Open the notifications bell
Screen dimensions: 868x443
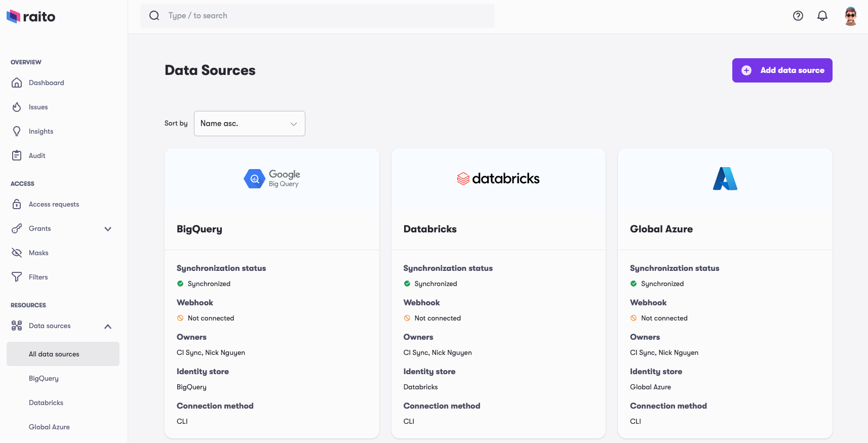pos(822,16)
